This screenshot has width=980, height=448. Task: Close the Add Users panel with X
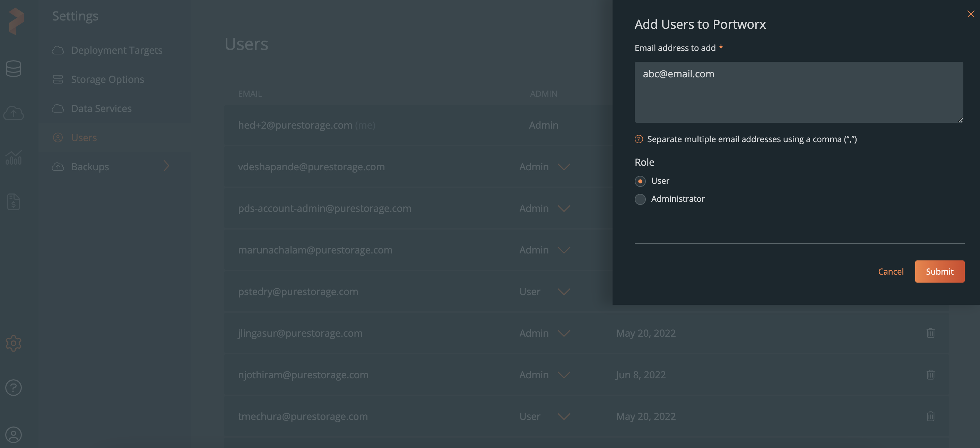tap(971, 14)
